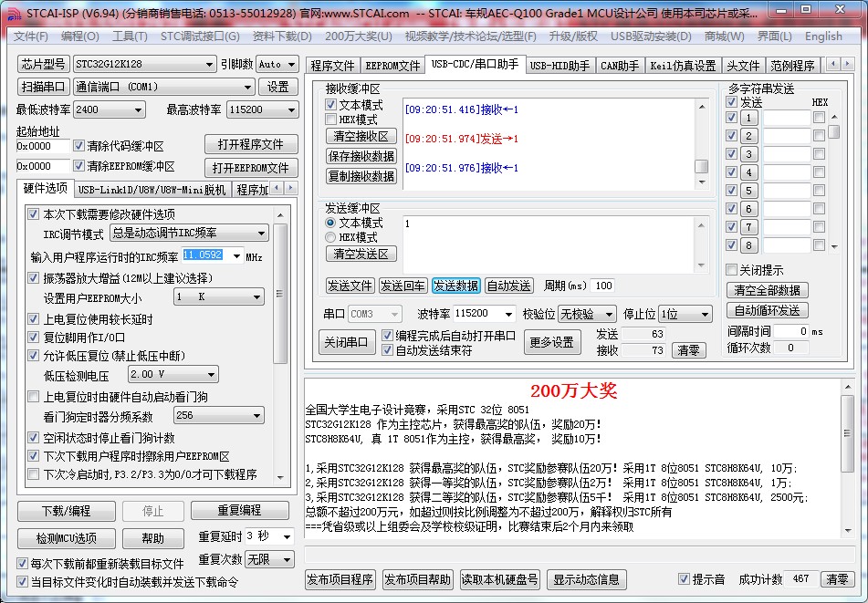The image size is (868, 603).
Task: Click 发送数据 button
Action: (455, 286)
